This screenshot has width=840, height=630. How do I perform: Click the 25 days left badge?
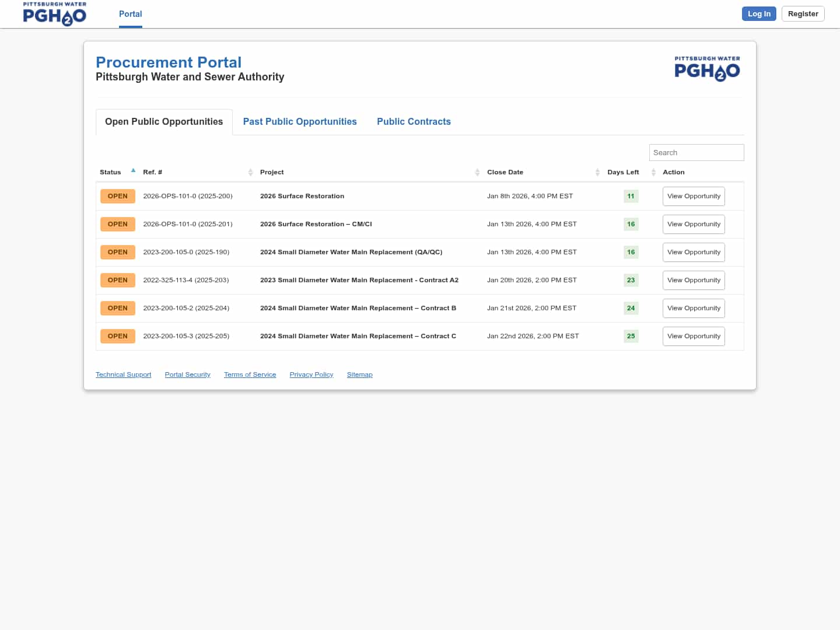coord(631,336)
